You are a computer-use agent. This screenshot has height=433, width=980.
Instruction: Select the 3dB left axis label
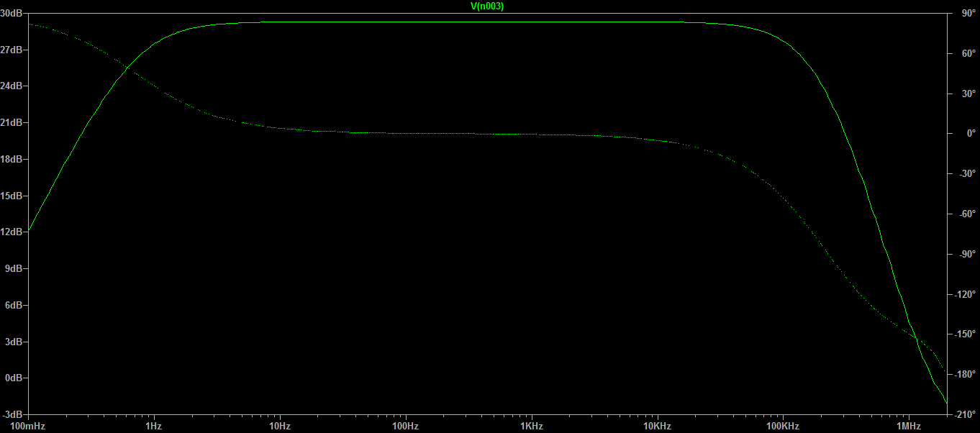click(13, 342)
